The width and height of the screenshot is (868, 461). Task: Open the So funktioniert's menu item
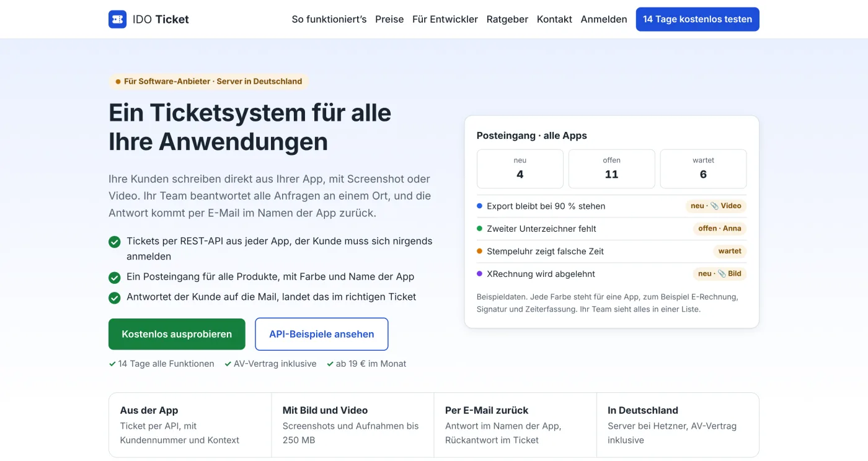pos(329,19)
